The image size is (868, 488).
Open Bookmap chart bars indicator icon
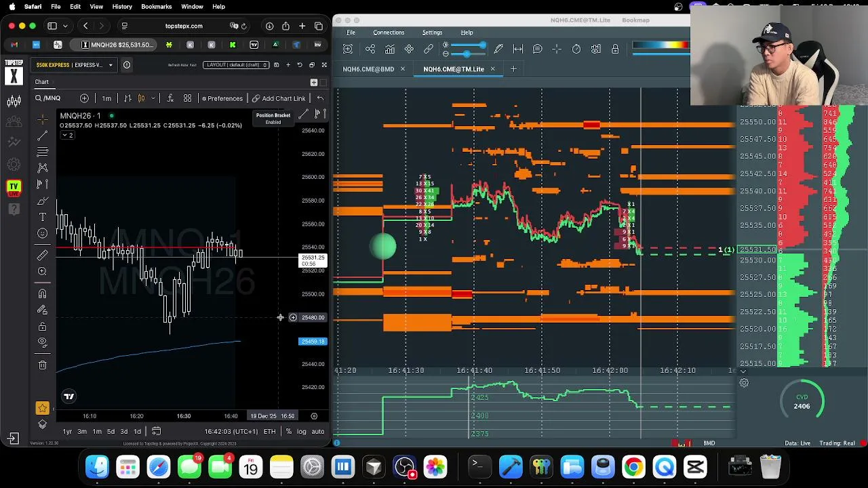coord(390,49)
